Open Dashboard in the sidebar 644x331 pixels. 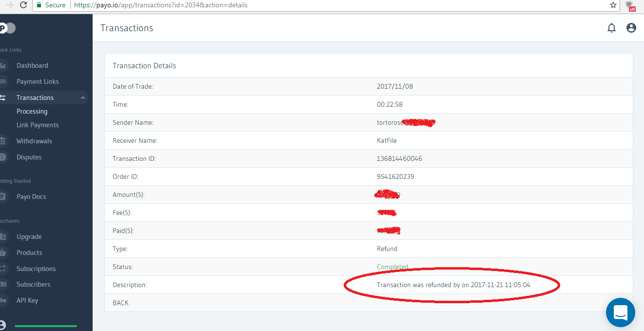click(x=32, y=65)
